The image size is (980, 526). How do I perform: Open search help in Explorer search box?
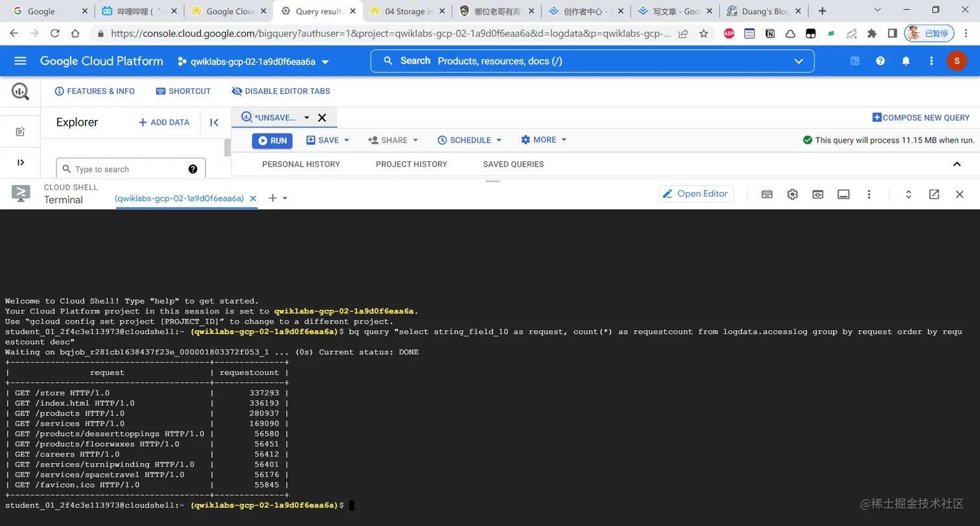click(192, 169)
